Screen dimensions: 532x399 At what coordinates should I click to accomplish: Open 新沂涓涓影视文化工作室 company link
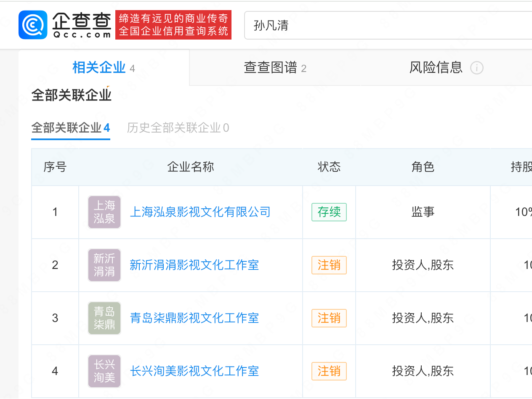pyautogui.click(x=194, y=265)
